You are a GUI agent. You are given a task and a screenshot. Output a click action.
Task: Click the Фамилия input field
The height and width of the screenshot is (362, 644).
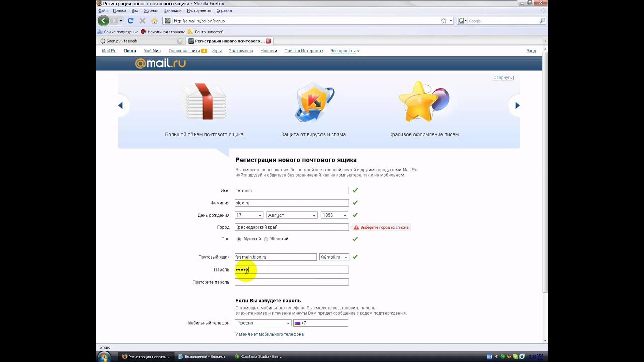[292, 203]
